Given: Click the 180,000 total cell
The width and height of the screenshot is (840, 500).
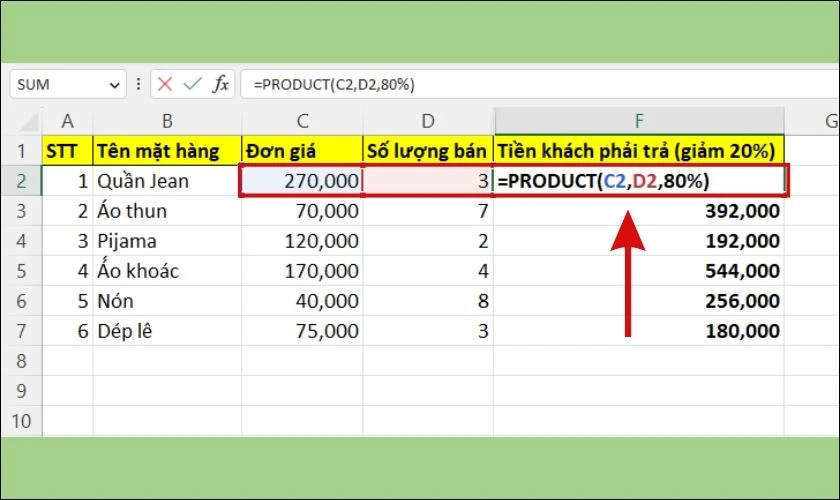Looking at the screenshot, I should pyautogui.click(x=639, y=331).
